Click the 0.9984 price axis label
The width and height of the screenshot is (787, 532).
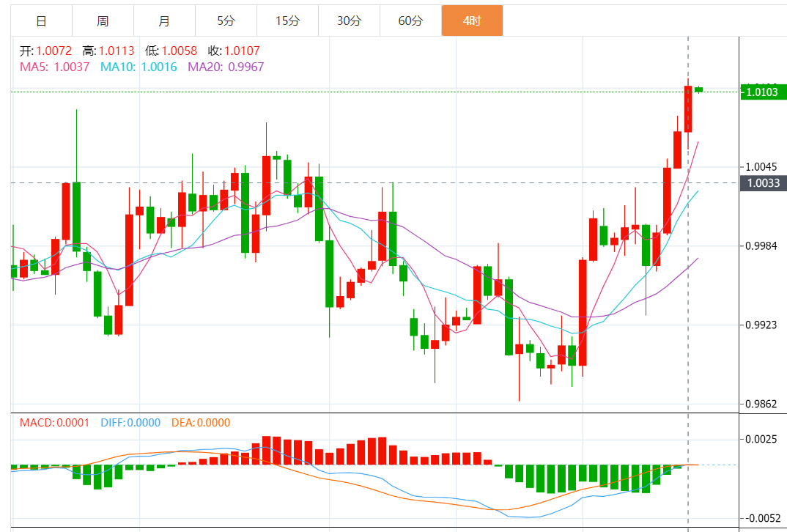tap(761, 246)
